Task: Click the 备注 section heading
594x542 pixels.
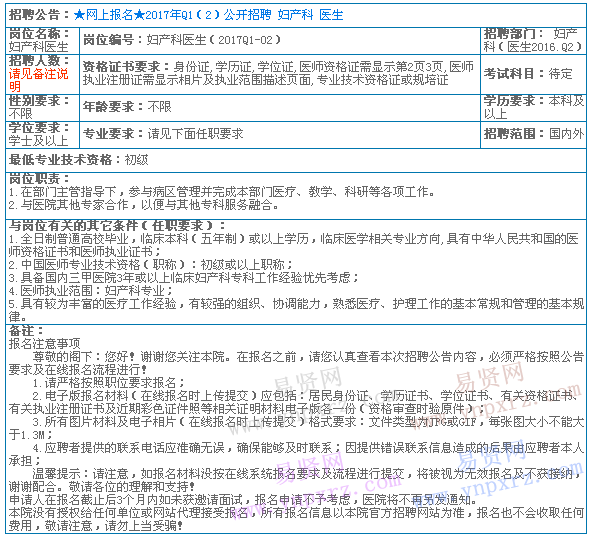Action: pyautogui.click(x=26, y=331)
